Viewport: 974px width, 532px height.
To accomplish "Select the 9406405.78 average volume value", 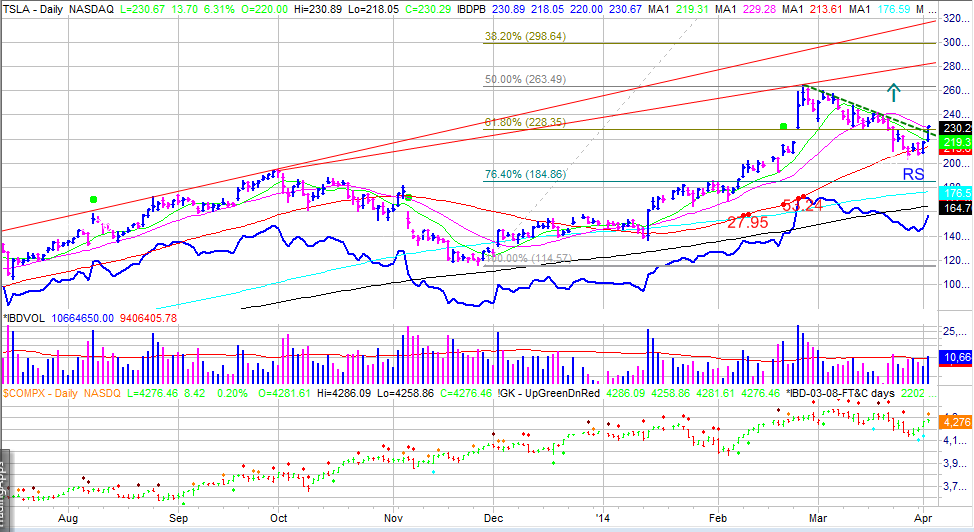I will pyautogui.click(x=148, y=318).
